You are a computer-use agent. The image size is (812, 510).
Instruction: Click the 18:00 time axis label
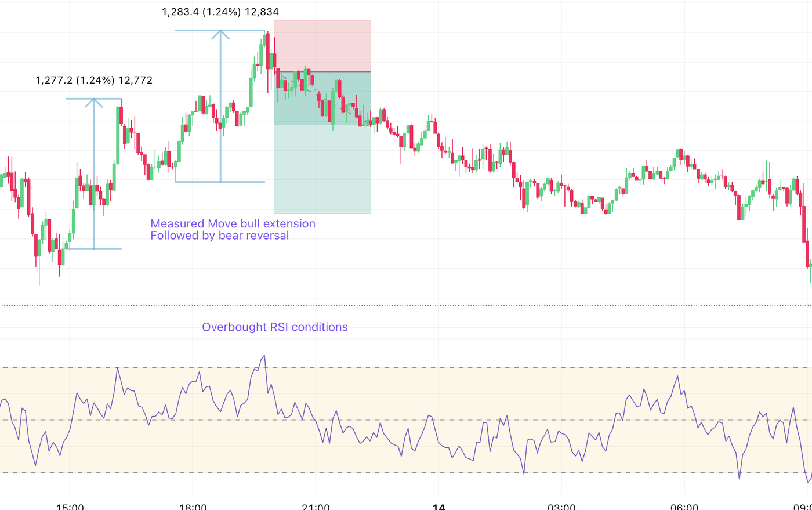point(193,507)
